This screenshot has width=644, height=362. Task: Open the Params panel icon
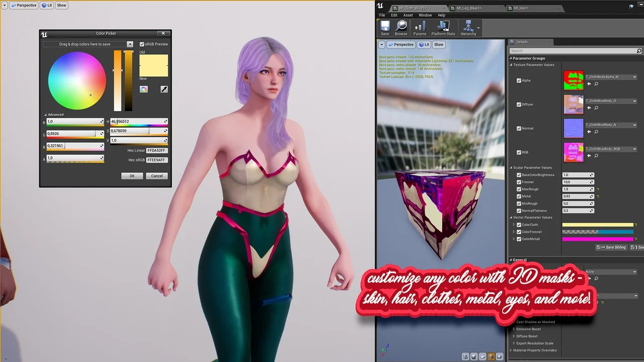(420, 28)
